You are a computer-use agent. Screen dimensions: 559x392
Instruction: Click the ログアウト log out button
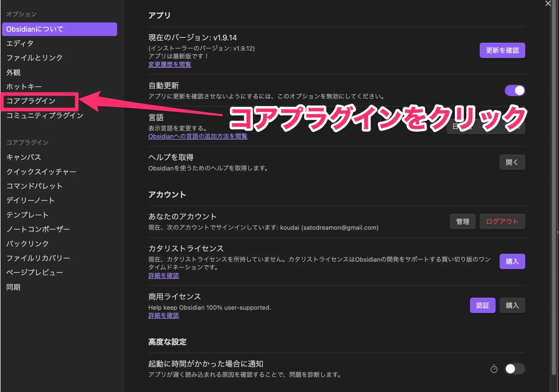tap(502, 222)
